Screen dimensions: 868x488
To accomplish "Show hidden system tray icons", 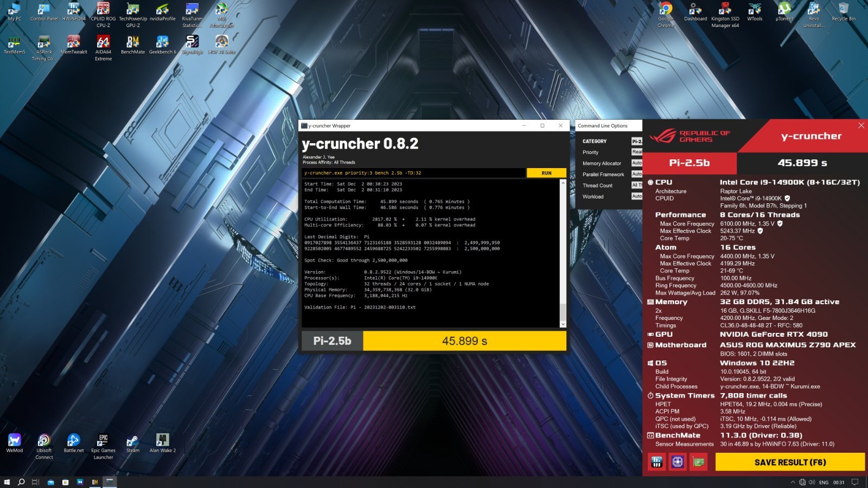I will (793, 482).
